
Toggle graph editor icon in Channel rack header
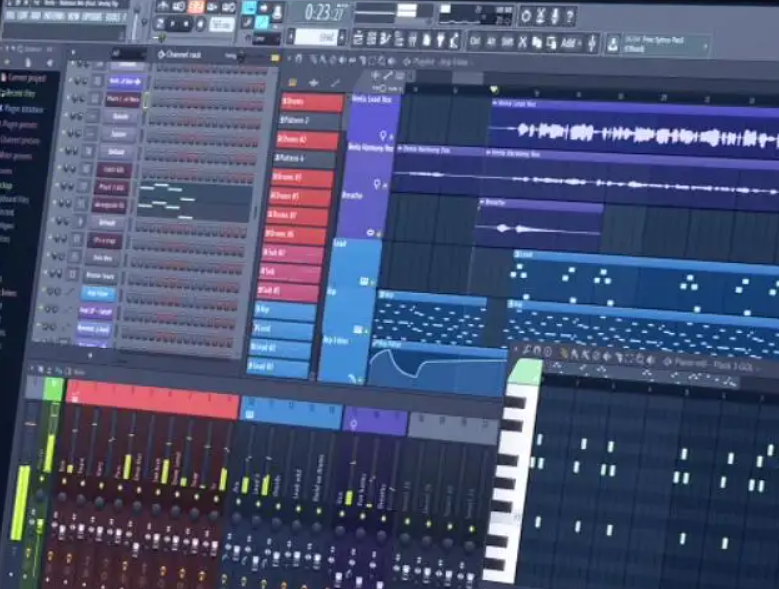pos(275,59)
